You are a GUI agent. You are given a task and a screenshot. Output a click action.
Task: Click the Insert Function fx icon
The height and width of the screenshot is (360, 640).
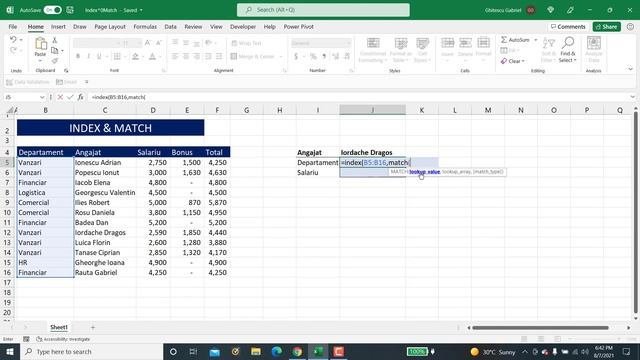(x=81, y=97)
